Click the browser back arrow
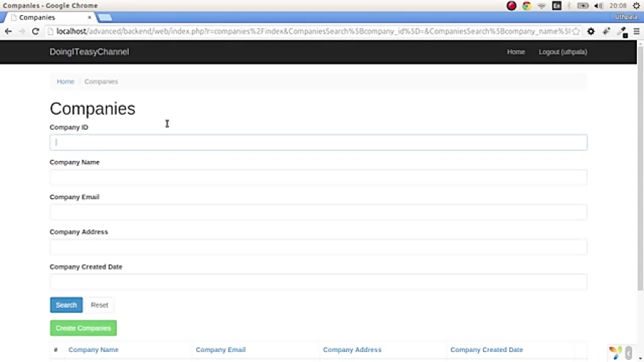Image resolution: width=644 pixels, height=362 pixels. (8, 31)
